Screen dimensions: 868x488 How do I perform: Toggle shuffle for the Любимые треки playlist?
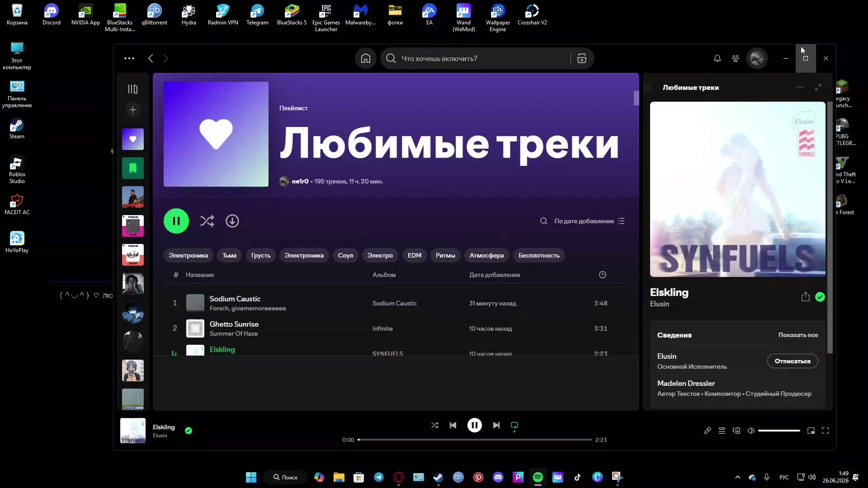[207, 221]
